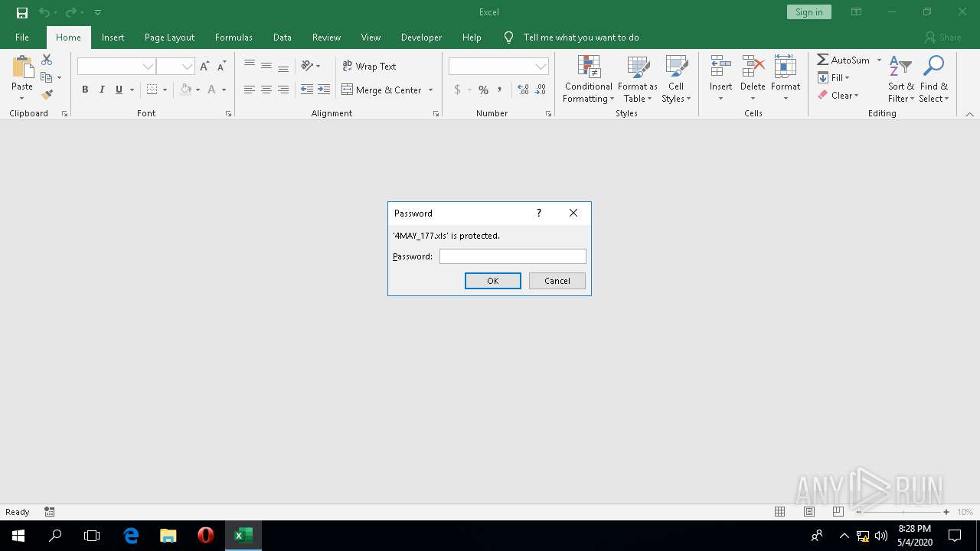
Task: Click the Redo arrow icon
Action: (70, 12)
